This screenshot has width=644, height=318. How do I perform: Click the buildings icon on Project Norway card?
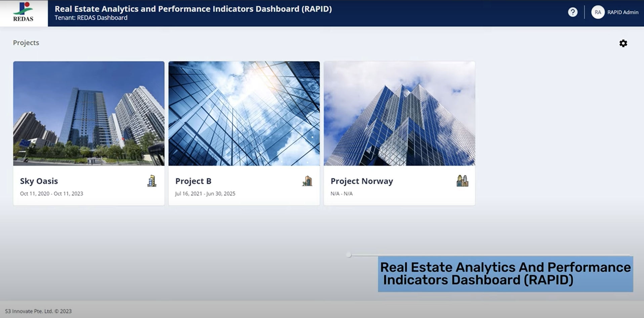click(462, 181)
